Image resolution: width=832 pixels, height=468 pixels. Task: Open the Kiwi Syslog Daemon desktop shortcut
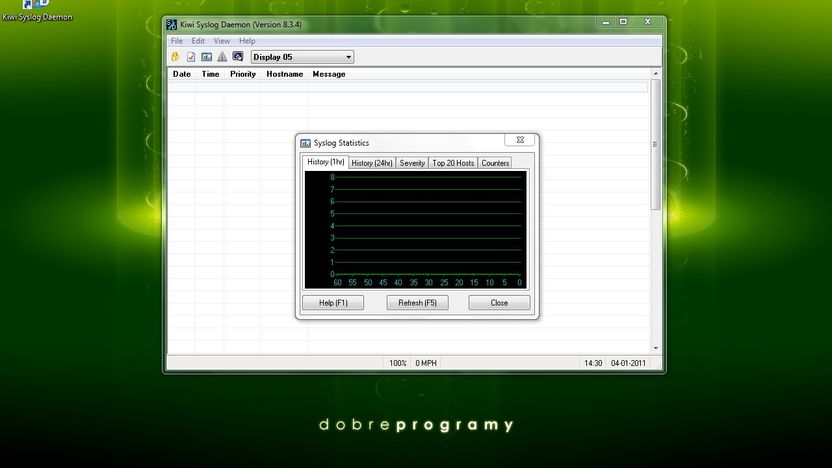[x=37, y=11]
